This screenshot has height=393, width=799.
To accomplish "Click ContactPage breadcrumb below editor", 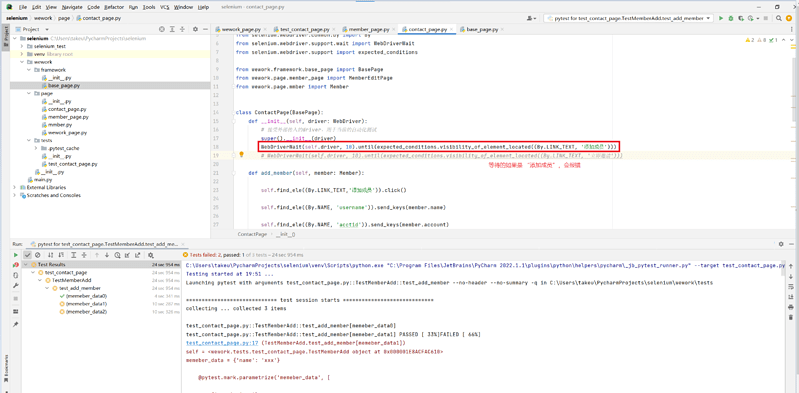I will [252, 234].
